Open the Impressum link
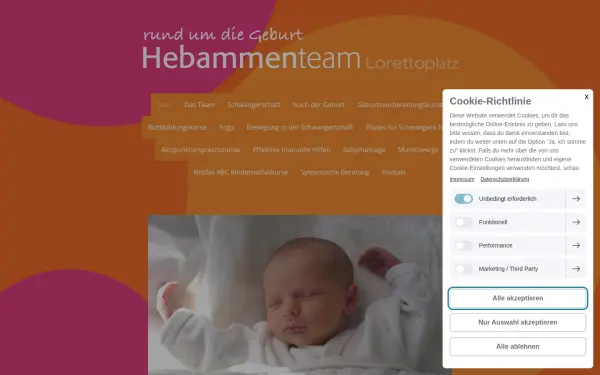 461,179
